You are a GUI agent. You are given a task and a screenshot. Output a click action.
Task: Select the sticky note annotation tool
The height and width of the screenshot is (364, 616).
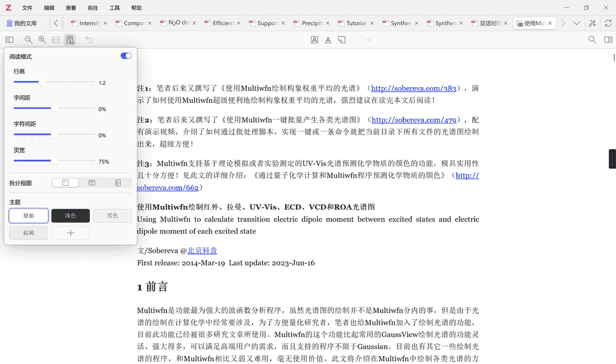342,39
